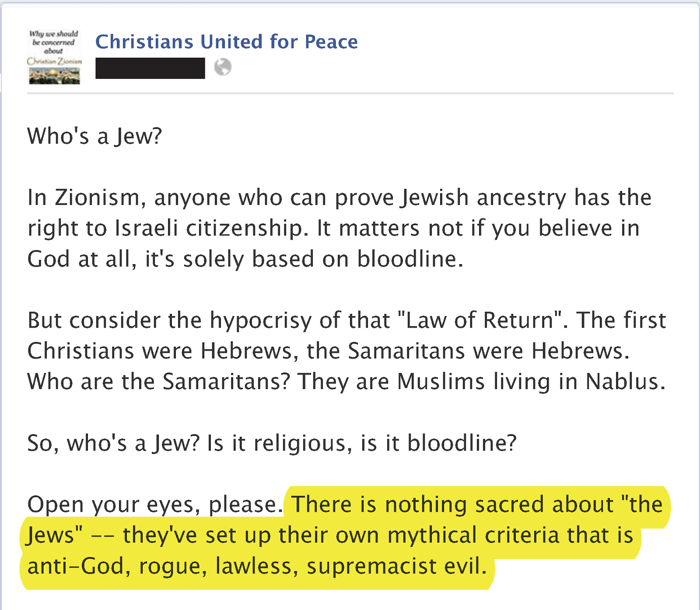
Task: Click the line starting "In Zionism, anyone"
Action: pos(339,198)
